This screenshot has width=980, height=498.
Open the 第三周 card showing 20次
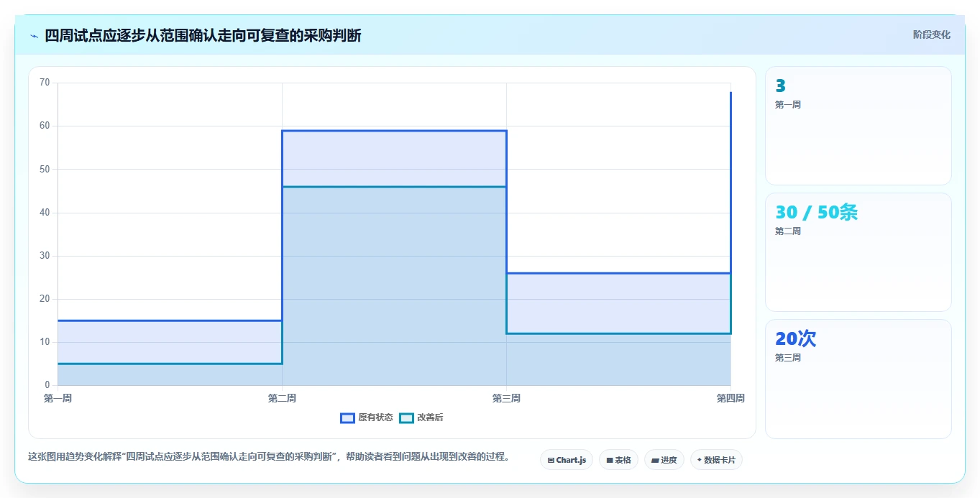[x=858, y=379]
